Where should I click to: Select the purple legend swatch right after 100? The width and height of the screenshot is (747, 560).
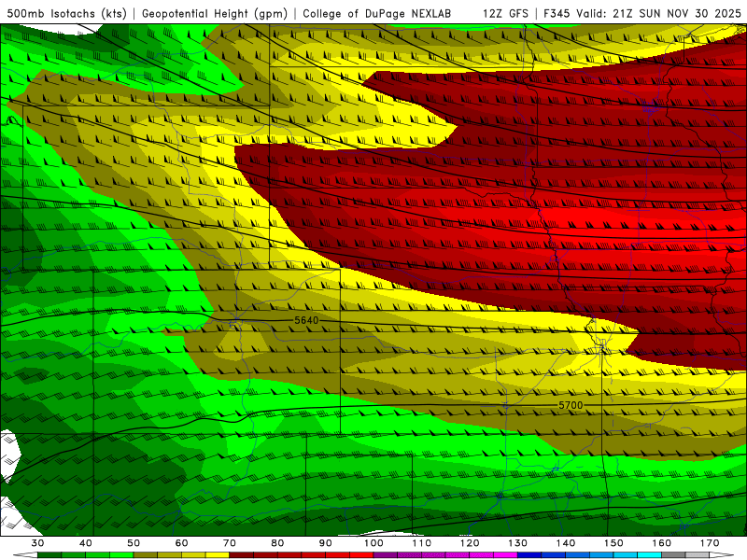[386, 555]
